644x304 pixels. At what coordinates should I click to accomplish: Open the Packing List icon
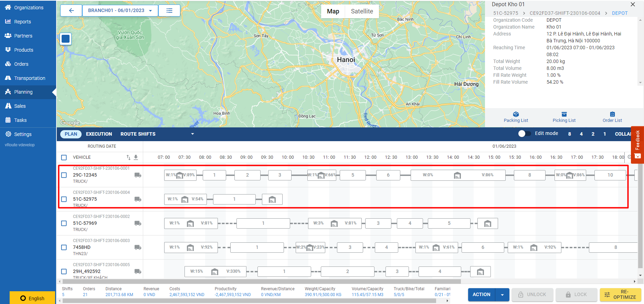[516, 114]
